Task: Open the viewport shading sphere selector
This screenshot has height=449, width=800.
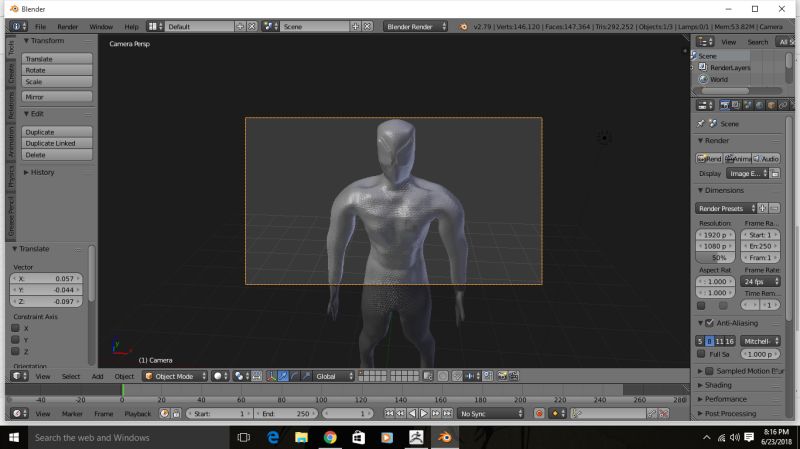Action: (x=220, y=376)
